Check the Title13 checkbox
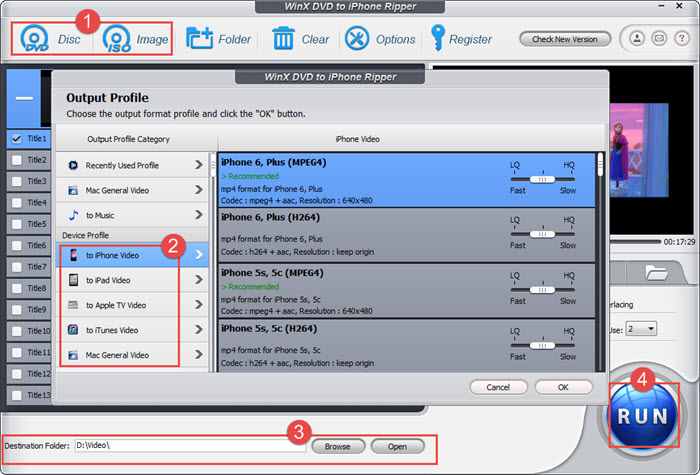The width and height of the screenshot is (700, 475). (17, 395)
